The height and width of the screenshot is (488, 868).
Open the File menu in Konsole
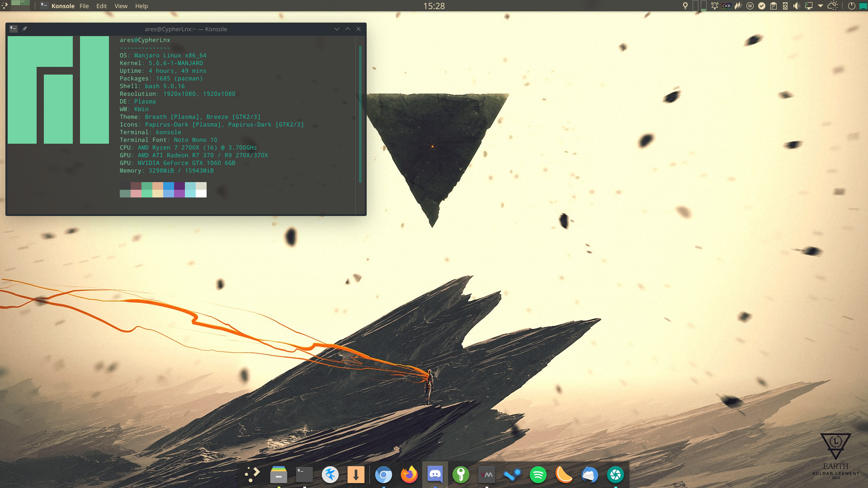click(84, 6)
